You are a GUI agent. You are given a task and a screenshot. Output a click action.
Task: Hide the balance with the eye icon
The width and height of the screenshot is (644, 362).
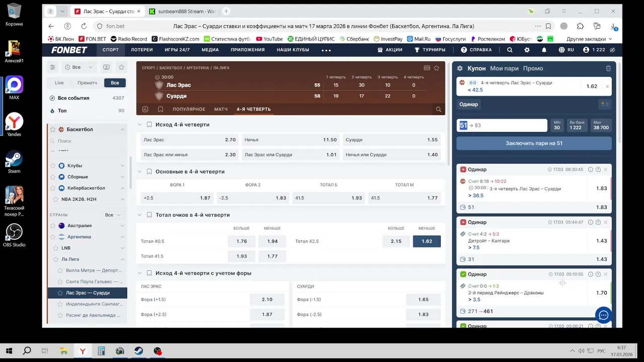point(612,50)
